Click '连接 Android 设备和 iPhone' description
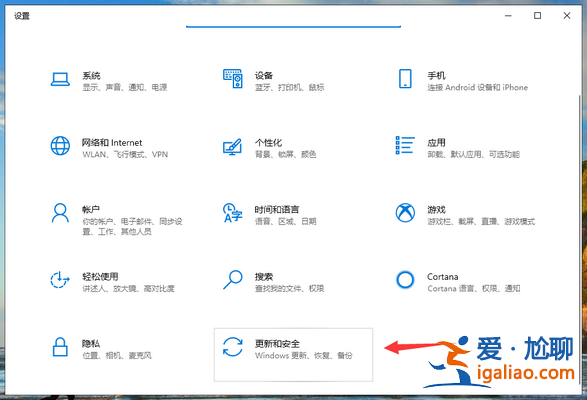The width and height of the screenshot is (587, 400). [x=478, y=87]
